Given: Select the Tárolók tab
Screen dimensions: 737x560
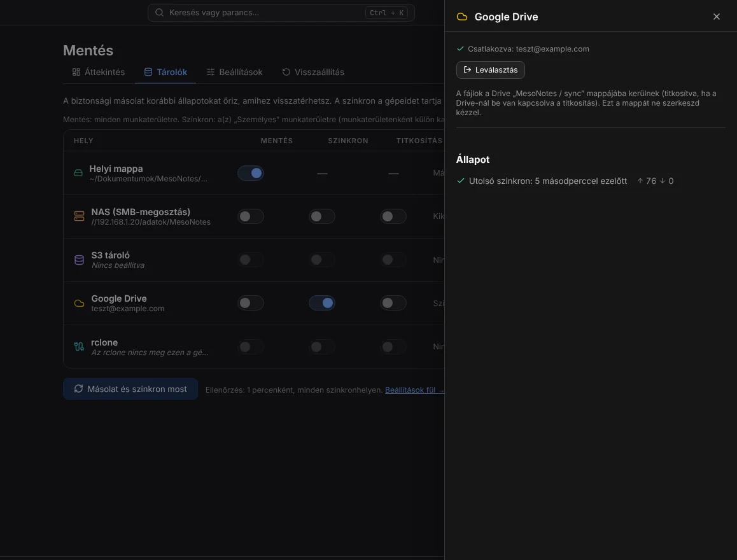Looking at the screenshot, I should [165, 72].
